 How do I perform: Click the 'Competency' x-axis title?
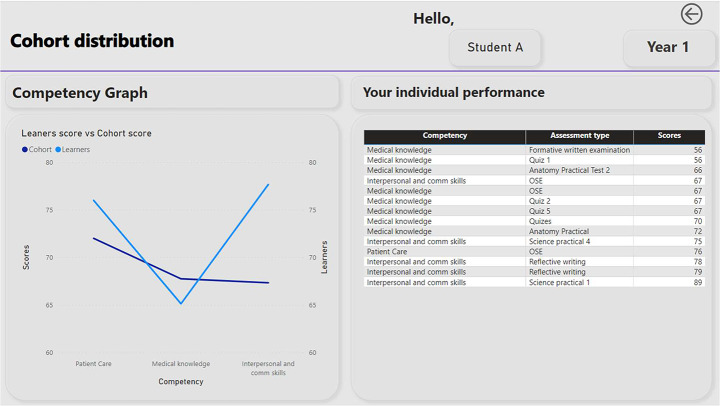point(181,382)
